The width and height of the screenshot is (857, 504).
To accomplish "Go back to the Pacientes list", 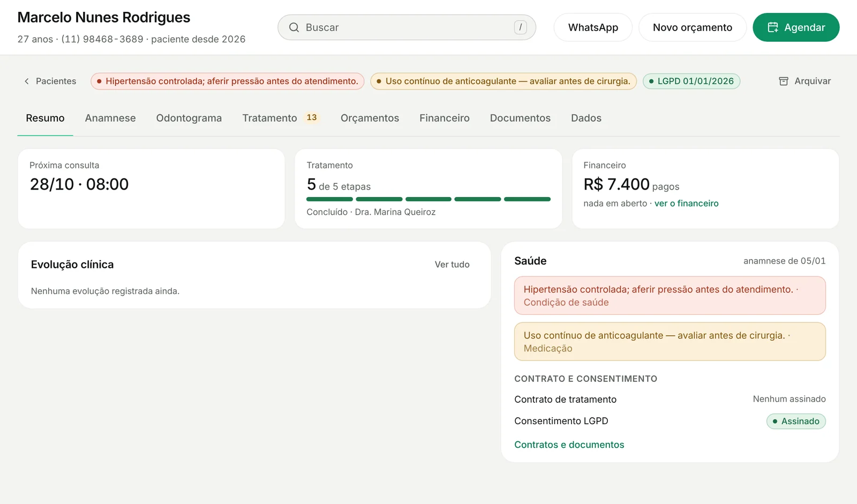I will 50,81.
